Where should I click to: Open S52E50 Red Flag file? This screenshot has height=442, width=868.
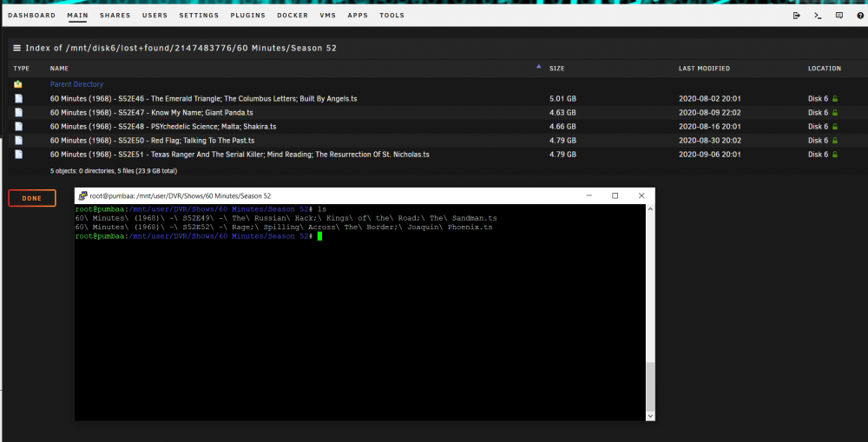(x=152, y=140)
